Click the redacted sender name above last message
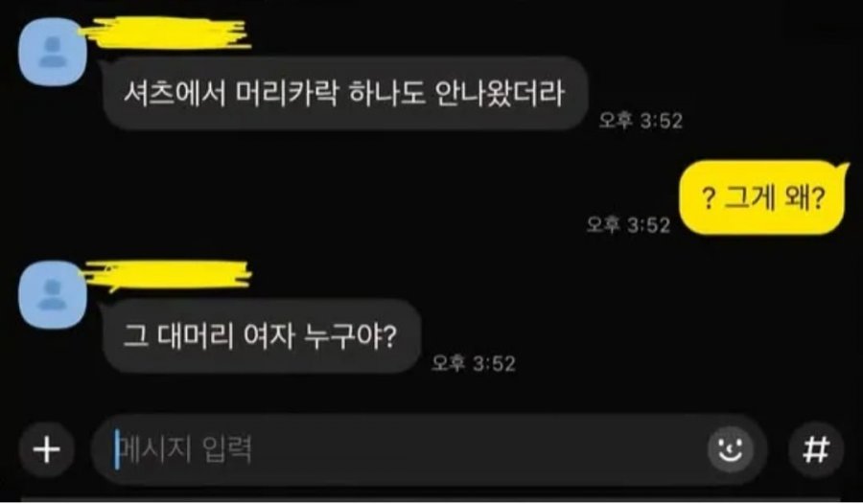Viewport: 863px width, 504px height. [x=167, y=273]
